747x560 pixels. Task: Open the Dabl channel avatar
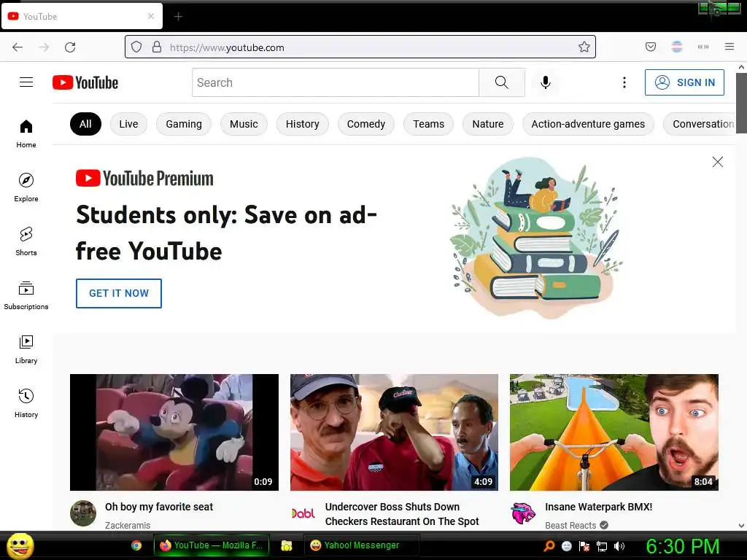[303, 513]
